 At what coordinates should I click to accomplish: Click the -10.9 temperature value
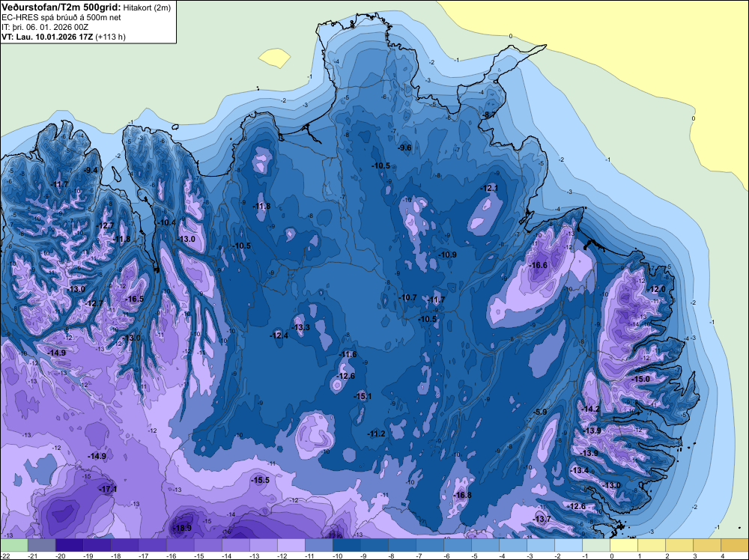pos(448,255)
